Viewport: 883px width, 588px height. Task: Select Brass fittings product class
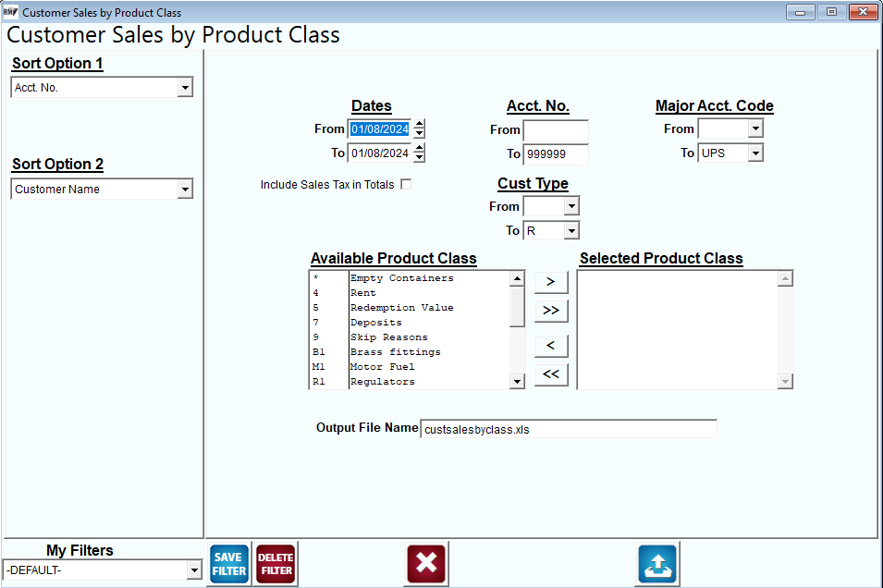point(410,352)
